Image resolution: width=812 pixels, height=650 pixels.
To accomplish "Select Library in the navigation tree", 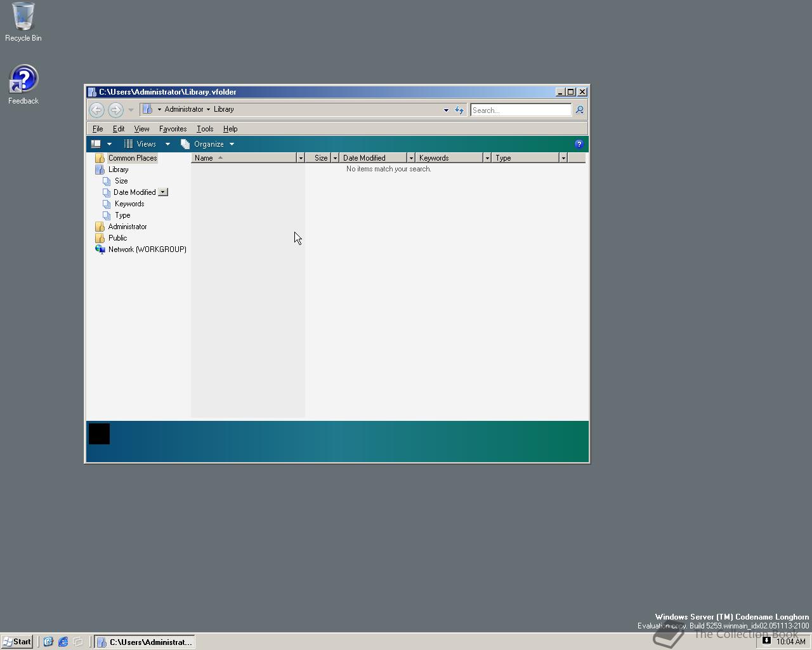I will pyautogui.click(x=119, y=169).
